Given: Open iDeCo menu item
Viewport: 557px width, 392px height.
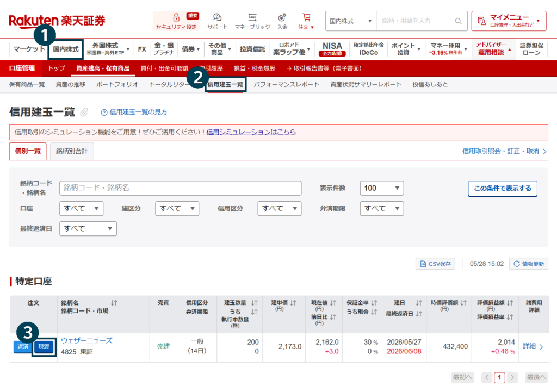Looking at the screenshot, I should tap(369, 49).
